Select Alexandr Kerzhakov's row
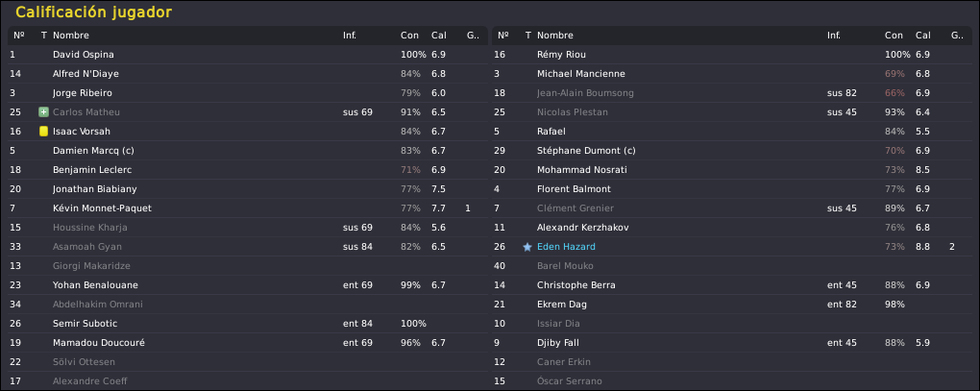 coord(732,228)
